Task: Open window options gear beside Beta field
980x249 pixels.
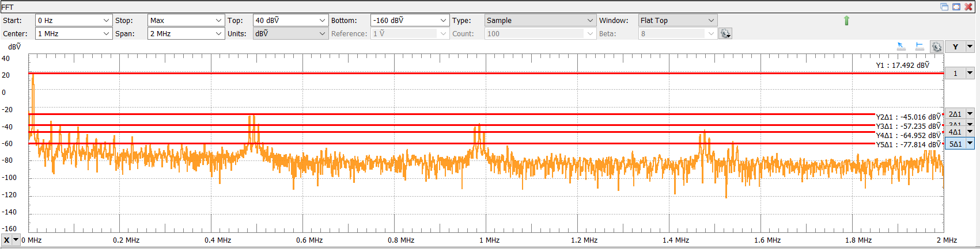Action: [725, 34]
